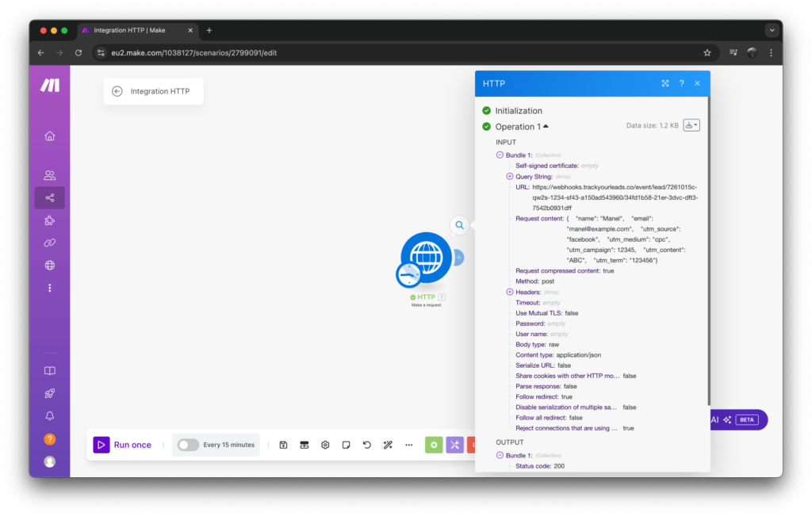
Task: Collapse the OUTPUT Bundle 1 collection
Action: tap(500, 456)
